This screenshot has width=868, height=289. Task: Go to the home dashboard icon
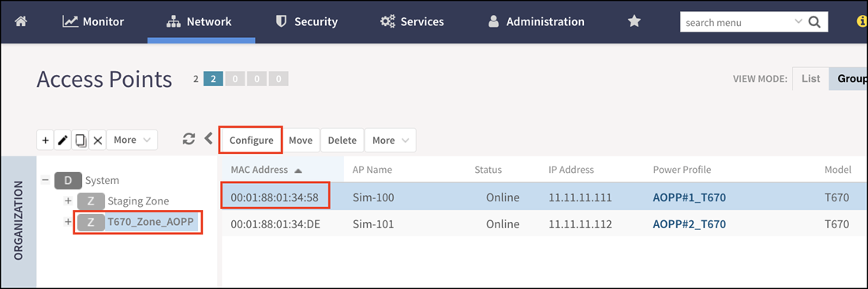(x=21, y=21)
